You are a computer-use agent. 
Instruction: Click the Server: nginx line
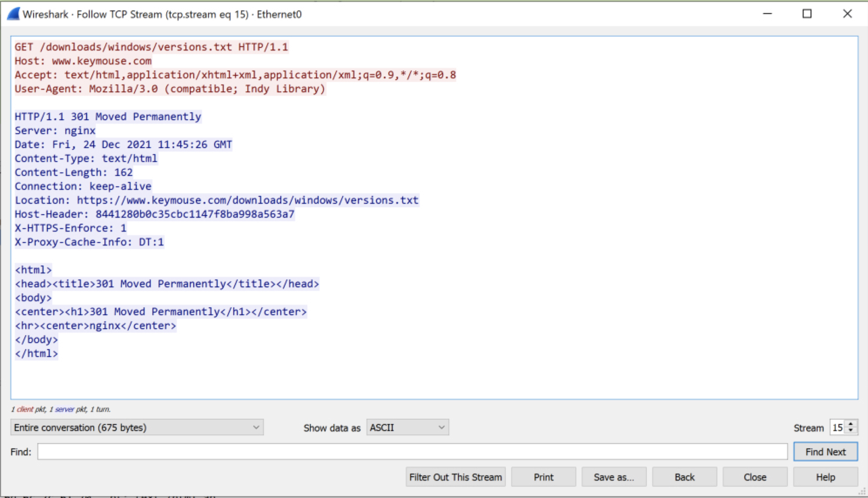coord(55,131)
